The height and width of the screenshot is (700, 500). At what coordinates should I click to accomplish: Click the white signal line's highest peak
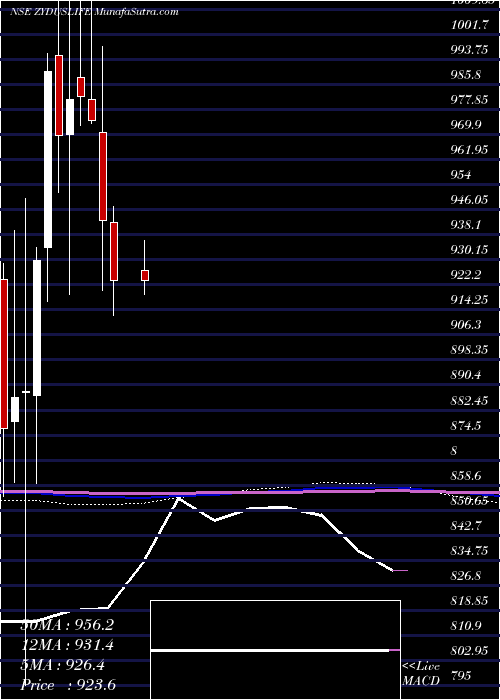(x=179, y=499)
